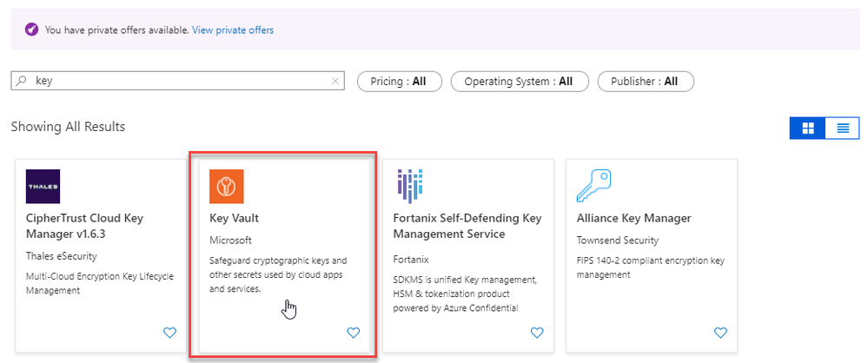The height and width of the screenshot is (363, 868).
Task: Favorite the Fortanix service heart icon
Action: click(x=537, y=333)
